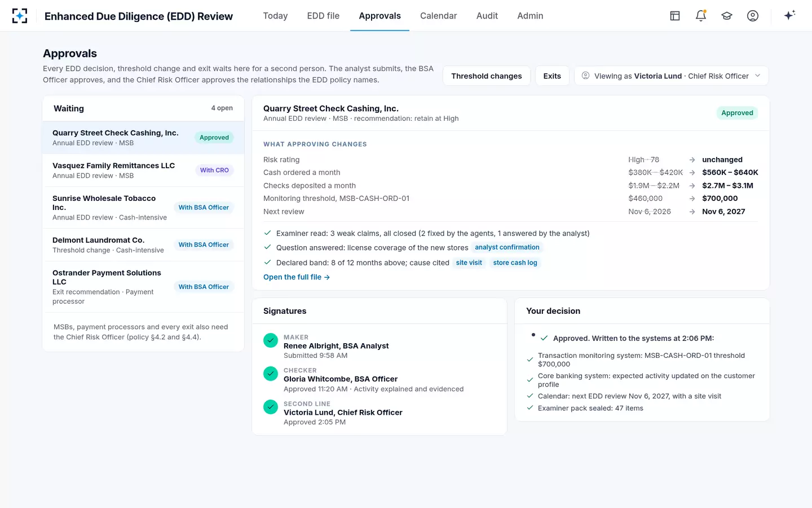
Task: Open the analyst confirmation evidence tag
Action: (507, 247)
